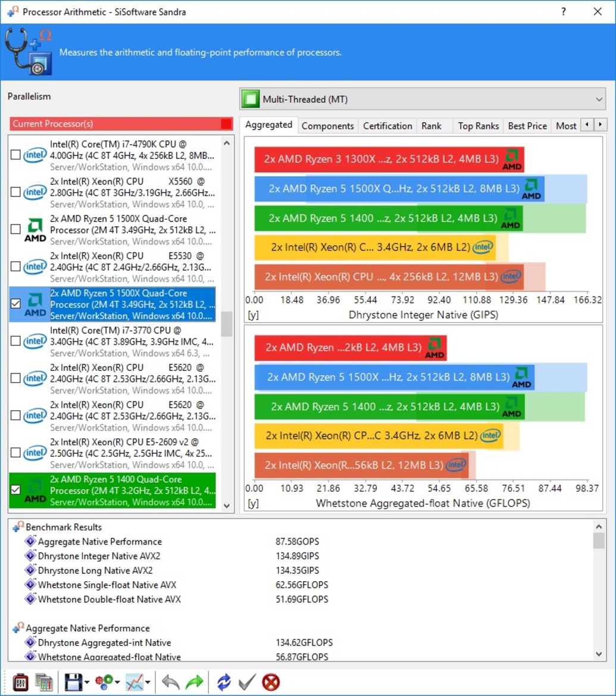This screenshot has width=616, height=696.
Task: Click the colored gears engine icon
Action: (104, 682)
